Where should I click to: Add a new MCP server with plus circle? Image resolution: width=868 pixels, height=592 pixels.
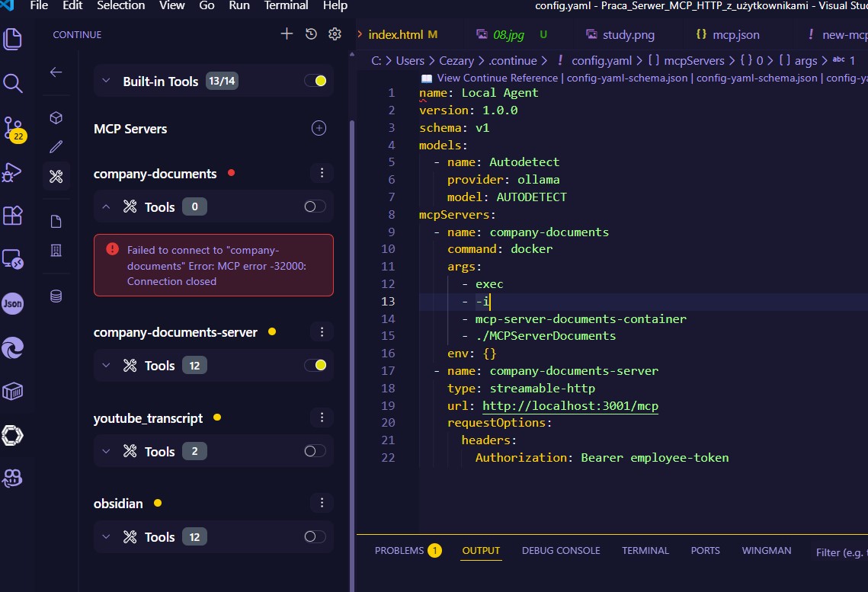[319, 128]
